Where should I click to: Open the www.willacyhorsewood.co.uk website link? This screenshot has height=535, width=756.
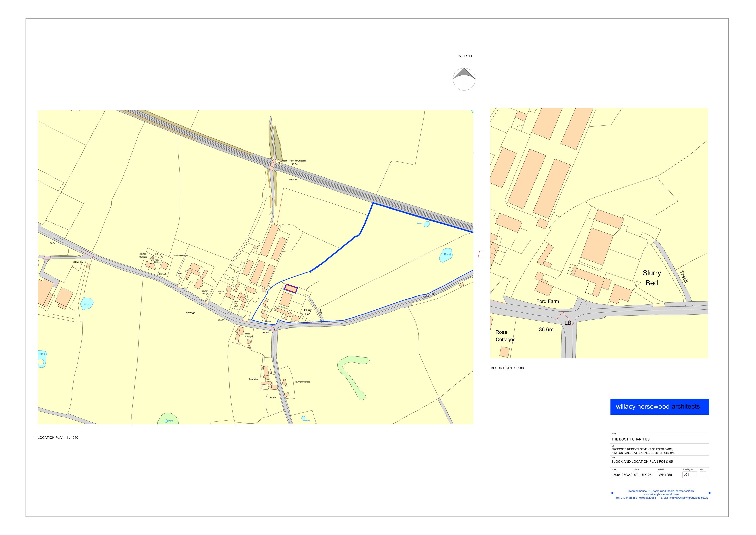[661, 494]
